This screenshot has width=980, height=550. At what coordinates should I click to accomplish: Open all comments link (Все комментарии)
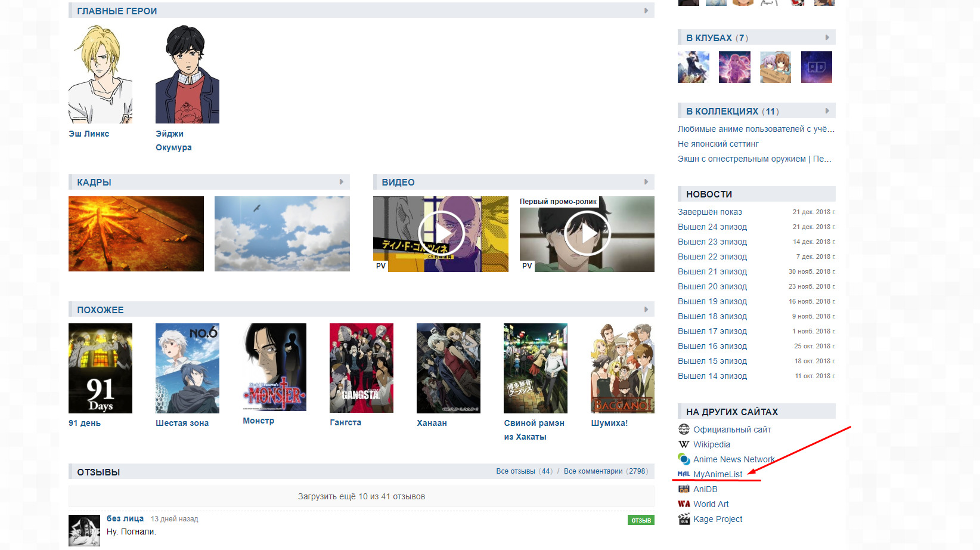coord(593,471)
